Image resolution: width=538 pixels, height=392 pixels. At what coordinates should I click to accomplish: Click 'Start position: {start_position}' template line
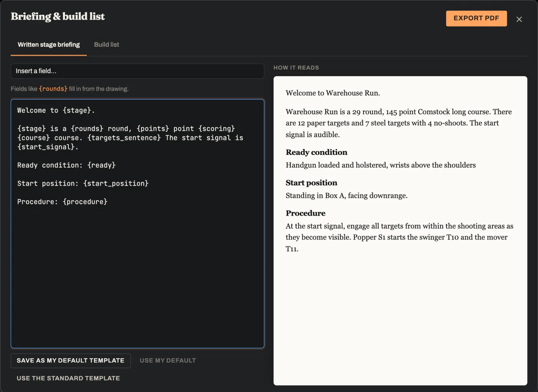[83, 183]
